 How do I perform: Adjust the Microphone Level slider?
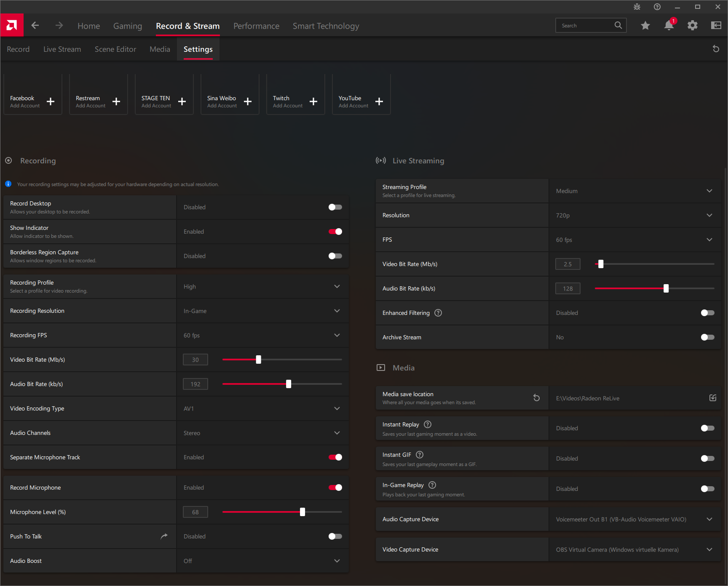point(302,512)
